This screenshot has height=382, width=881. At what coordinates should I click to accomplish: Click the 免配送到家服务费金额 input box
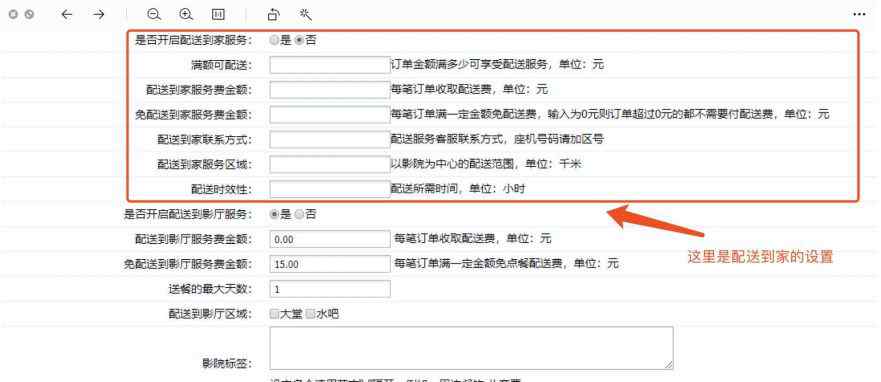click(x=330, y=115)
